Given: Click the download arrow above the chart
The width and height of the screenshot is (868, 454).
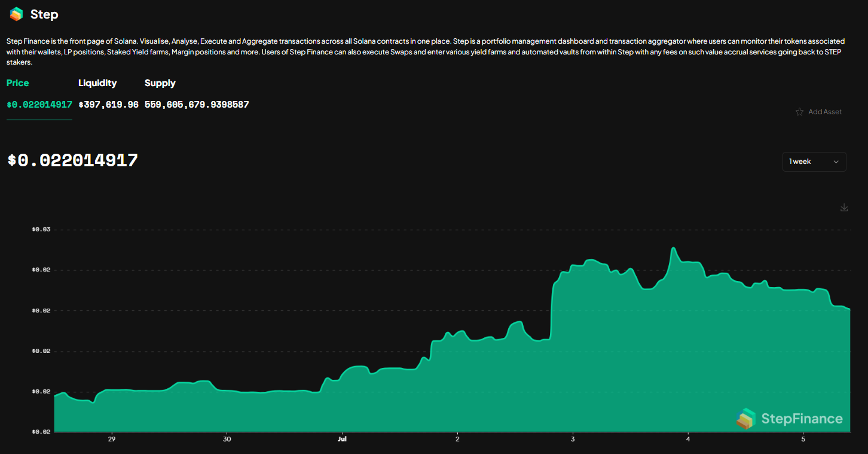Looking at the screenshot, I should coord(843,207).
